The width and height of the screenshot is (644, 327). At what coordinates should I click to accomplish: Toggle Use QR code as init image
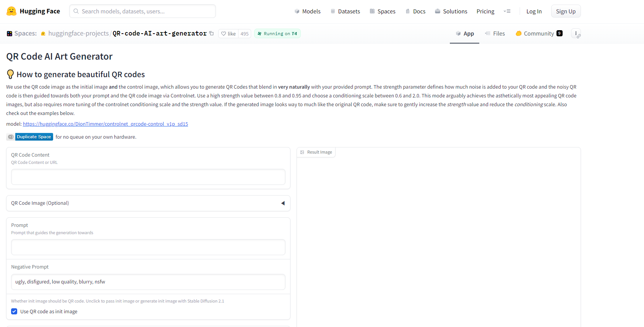[14, 311]
